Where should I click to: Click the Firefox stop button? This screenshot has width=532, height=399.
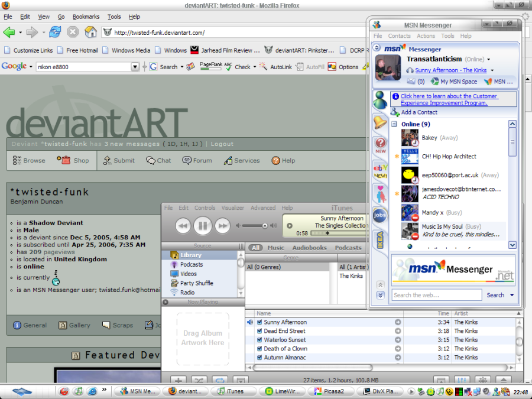tap(73, 33)
